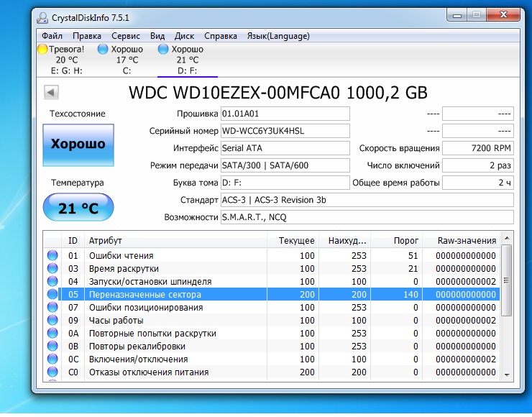Click the attribute list scrollbar down arrow
This screenshot has height=417, width=532.
pyautogui.click(x=507, y=375)
